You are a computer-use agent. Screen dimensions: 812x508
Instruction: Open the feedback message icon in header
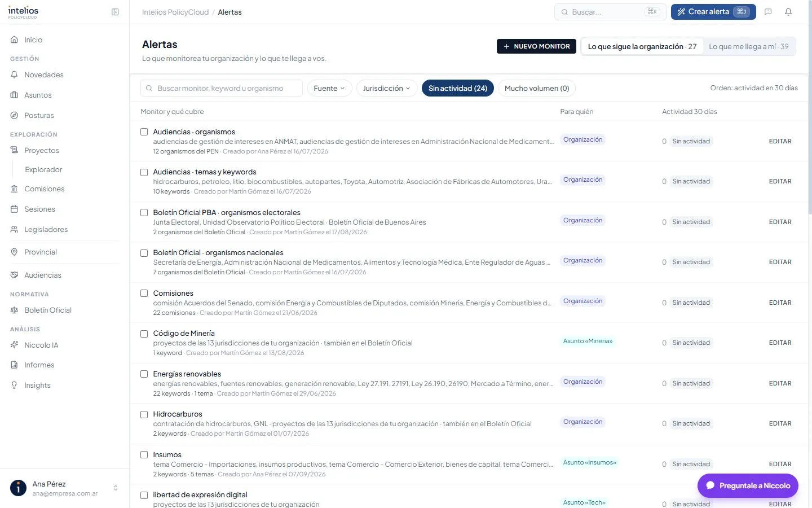(768, 12)
